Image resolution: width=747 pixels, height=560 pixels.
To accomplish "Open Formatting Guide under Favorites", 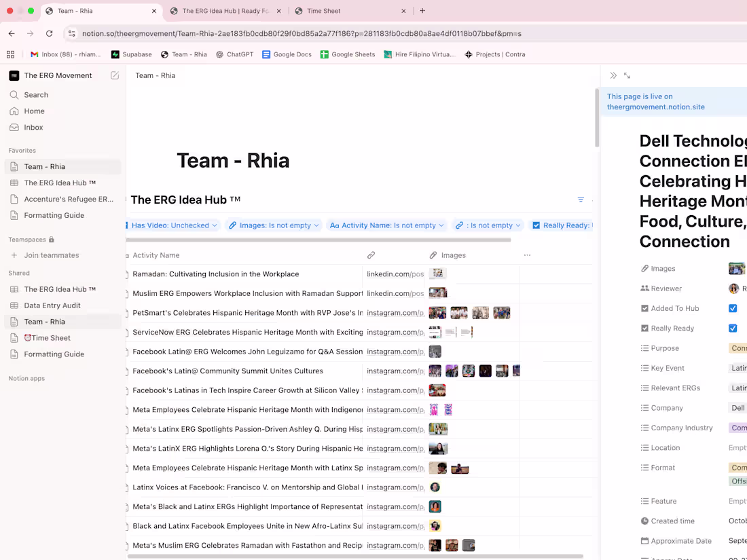I will click(x=62, y=215).
